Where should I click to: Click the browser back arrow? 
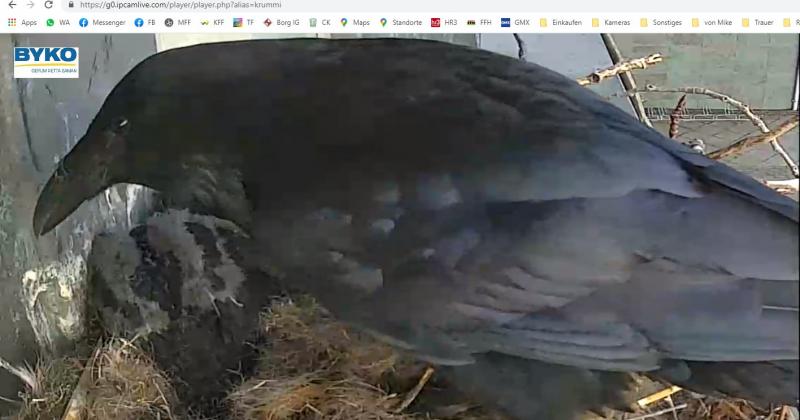pos(11,5)
